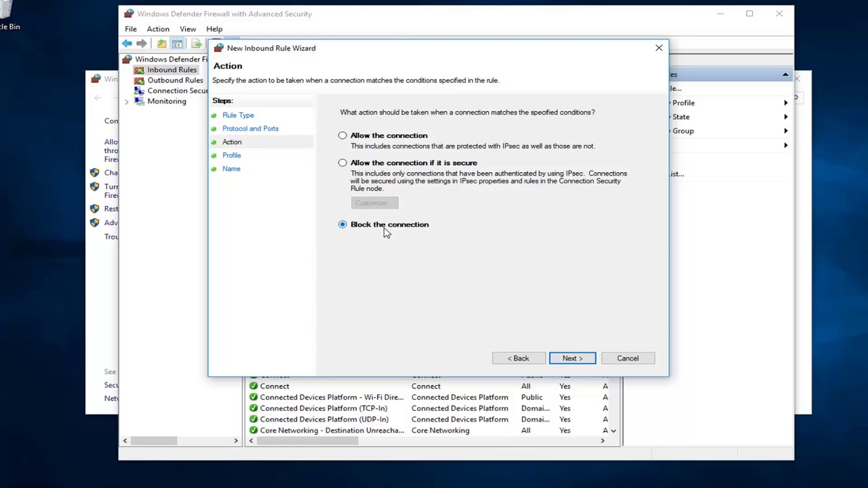Click the New Inbound Rule Wizard title icon
This screenshot has width=868, height=488.
(218, 48)
